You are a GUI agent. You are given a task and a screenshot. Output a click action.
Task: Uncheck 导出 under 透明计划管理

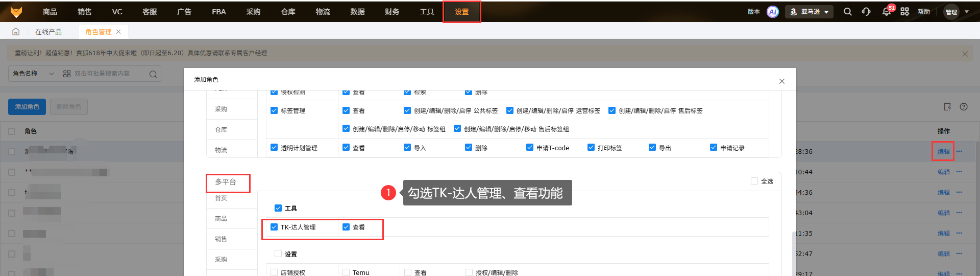point(652,147)
